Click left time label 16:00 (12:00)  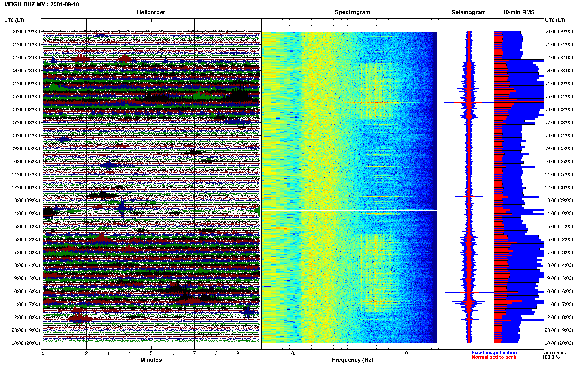26,239
